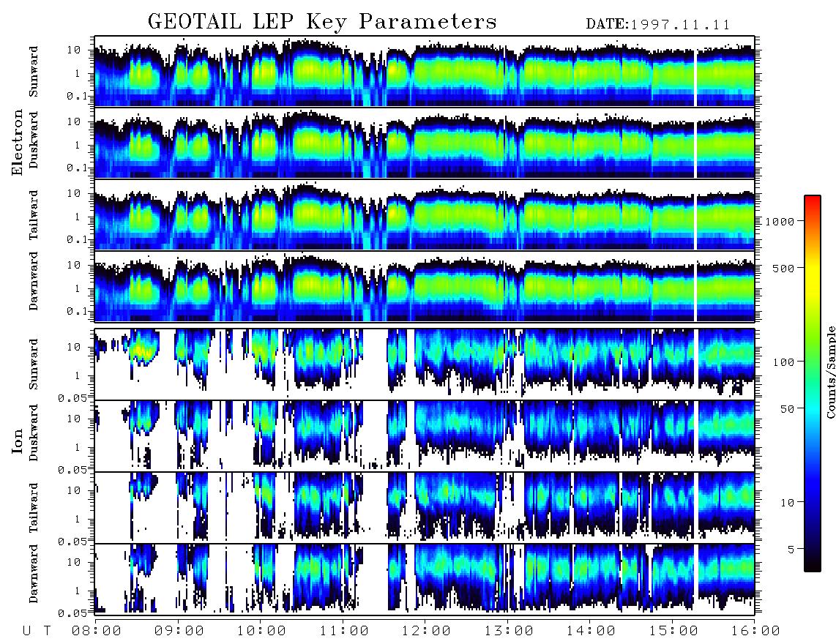836x644 pixels.
Task: Click the "12:00" time tick label
Action: (x=427, y=632)
